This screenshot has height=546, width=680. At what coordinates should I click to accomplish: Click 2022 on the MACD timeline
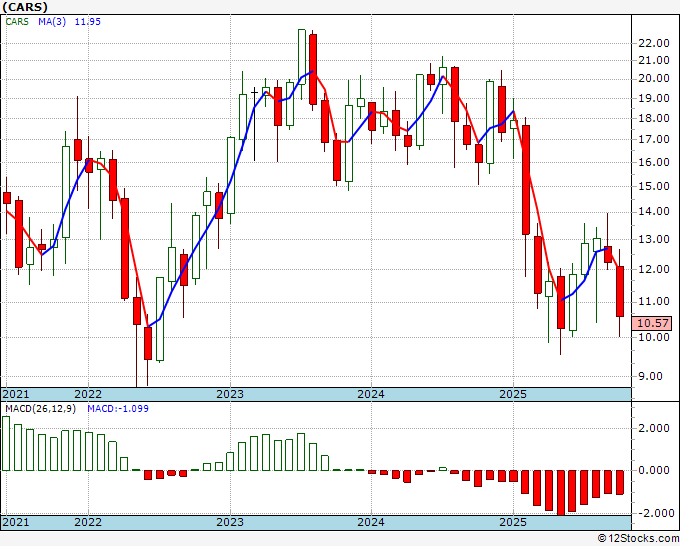click(88, 522)
